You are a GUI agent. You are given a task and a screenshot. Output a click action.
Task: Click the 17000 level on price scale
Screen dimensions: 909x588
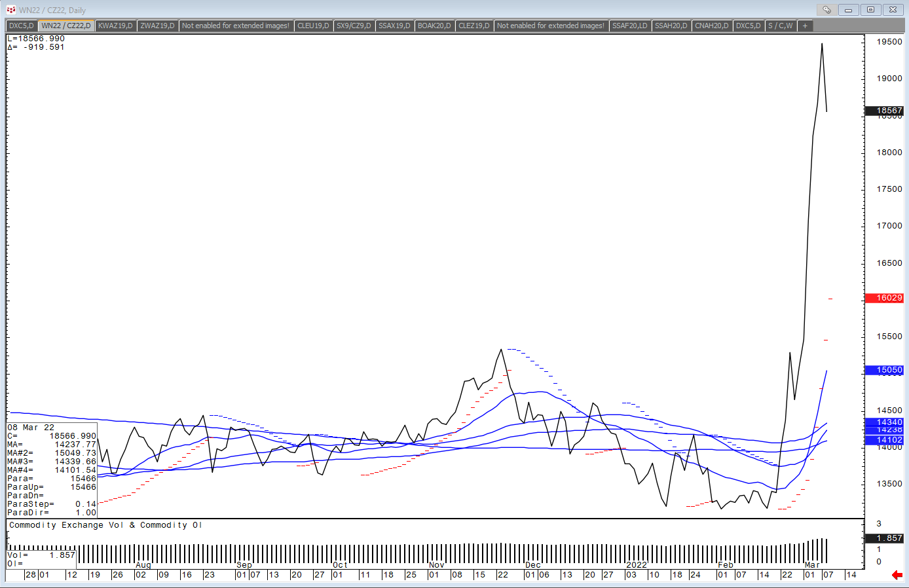click(889, 226)
